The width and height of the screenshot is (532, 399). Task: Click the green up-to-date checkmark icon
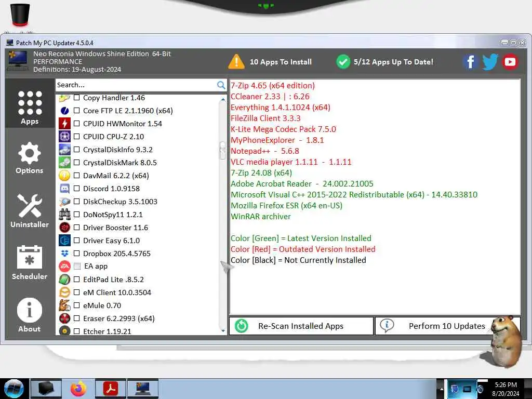tap(343, 62)
